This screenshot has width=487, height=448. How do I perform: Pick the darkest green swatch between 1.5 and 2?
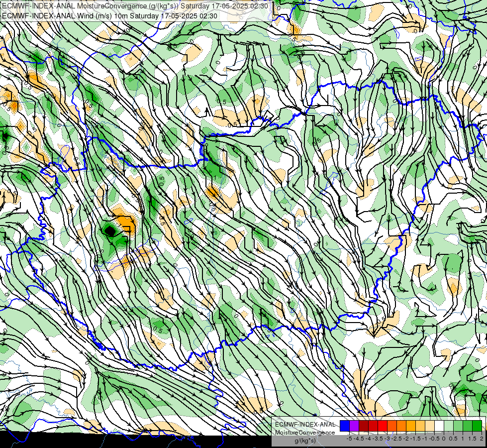[x=477, y=426]
